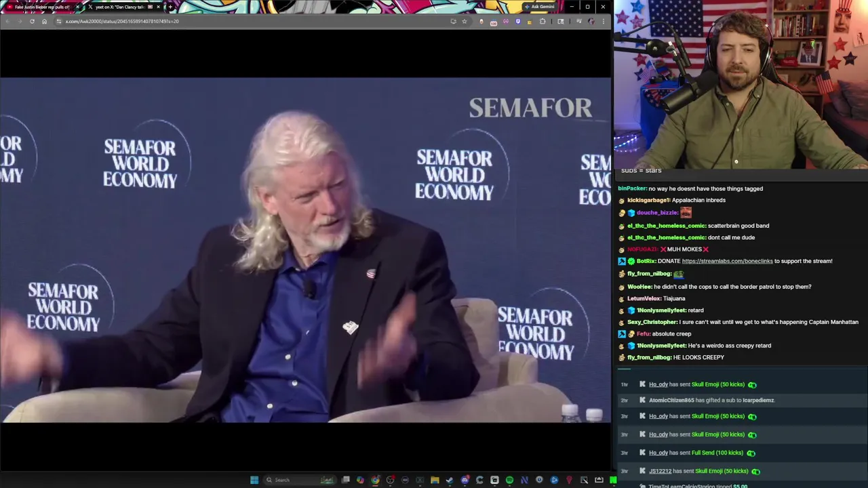Image resolution: width=868 pixels, height=488 pixels.
Task: Go back in Chrome browser
Action: pos(8,21)
